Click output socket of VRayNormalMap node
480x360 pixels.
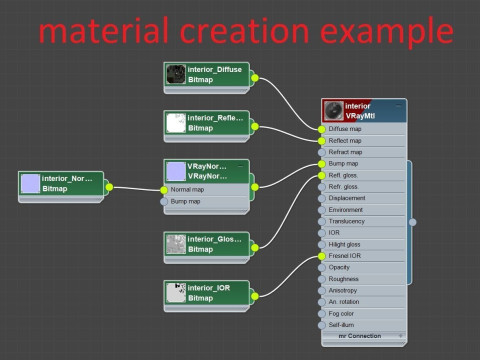coord(255,187)
